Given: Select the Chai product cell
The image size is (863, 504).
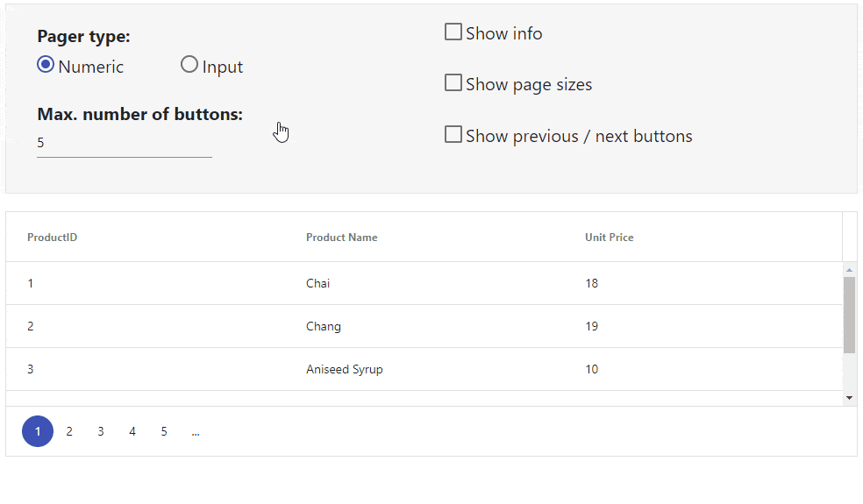Looking at the screenshot, I should (424, 283).
